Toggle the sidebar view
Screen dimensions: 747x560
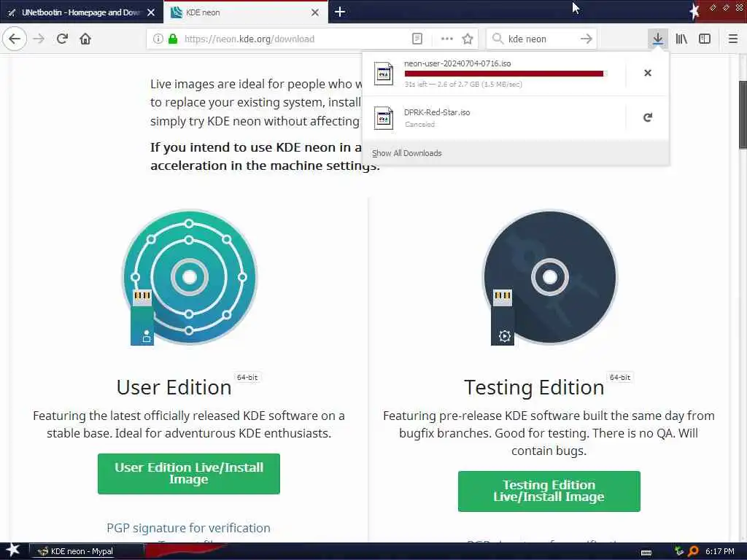[x=705, y=39]
